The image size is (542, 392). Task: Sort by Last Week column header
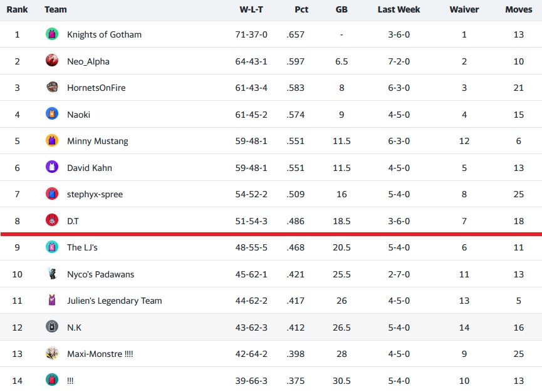point(399,9)
